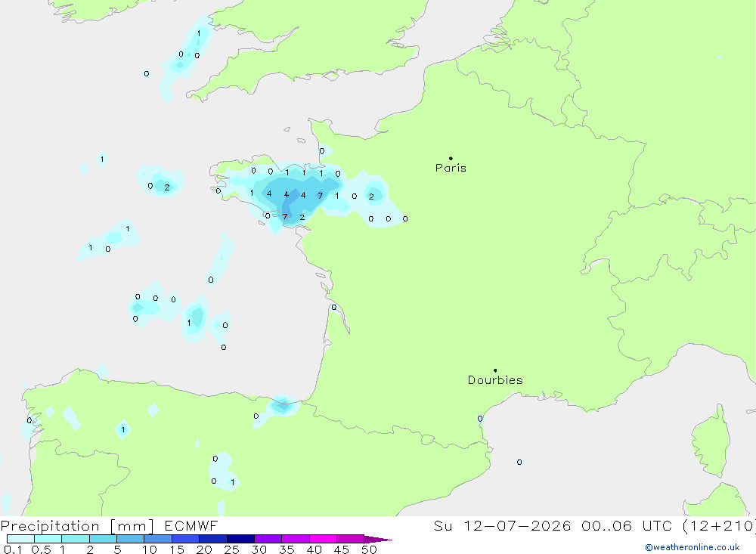
Task: Click the weatheronline.co.uk copyright link
Action: click(692, 547)
